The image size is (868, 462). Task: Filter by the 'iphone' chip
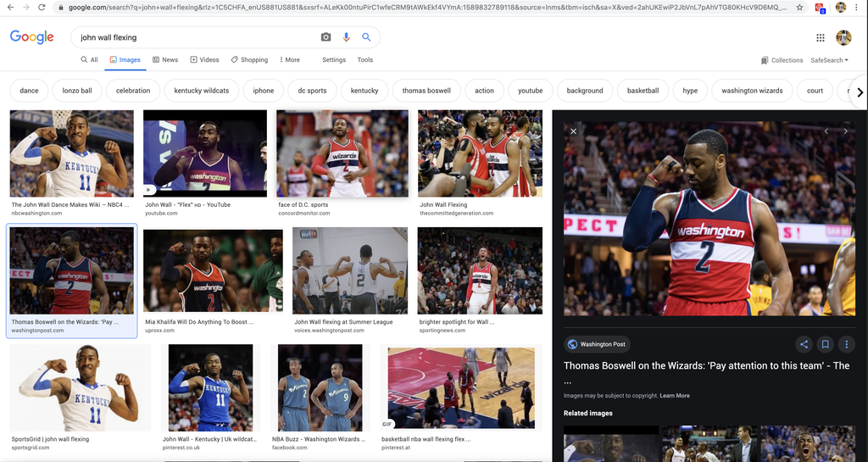coord(264,91)
